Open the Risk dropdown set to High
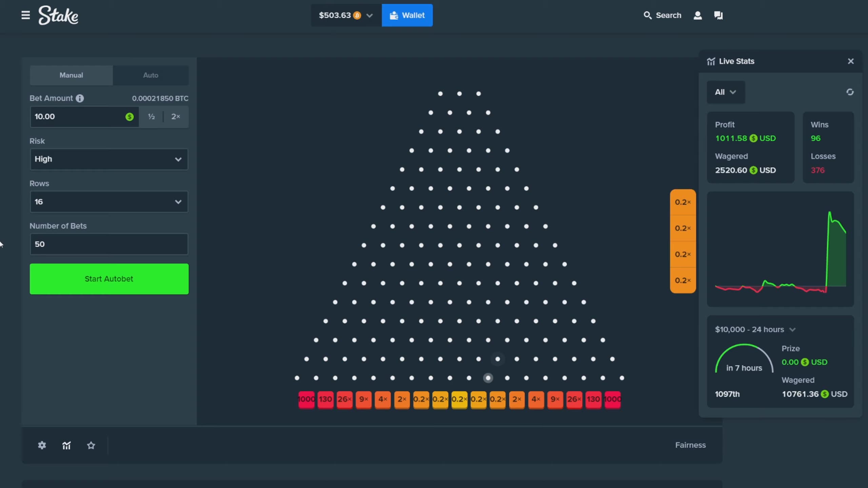The image size is (868, 488). tap(109, 159)
